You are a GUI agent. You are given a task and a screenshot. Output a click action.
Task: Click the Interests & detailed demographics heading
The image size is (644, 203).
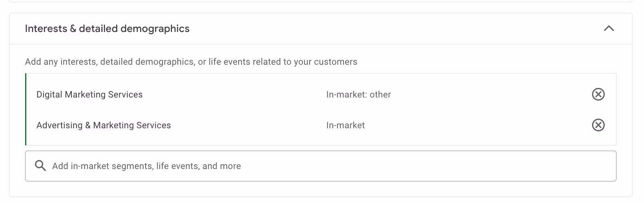[x=107, y=29]
